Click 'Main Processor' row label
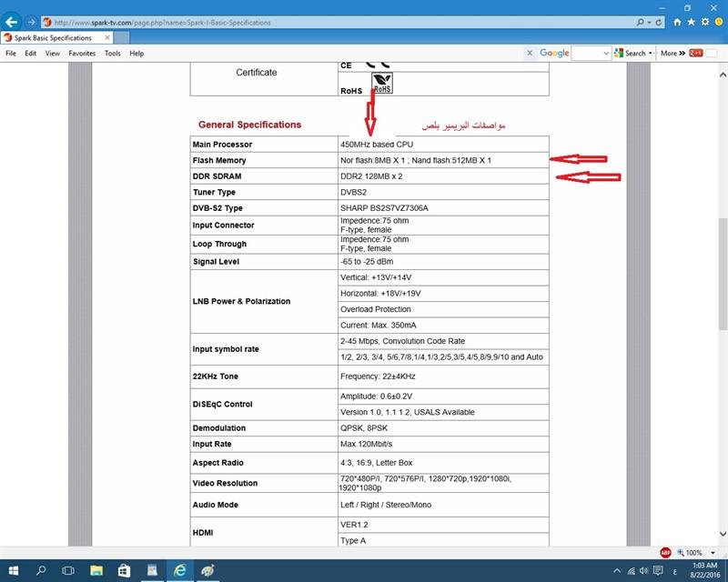The width and height of the screenshot is (728, 582). coord(222,145)
